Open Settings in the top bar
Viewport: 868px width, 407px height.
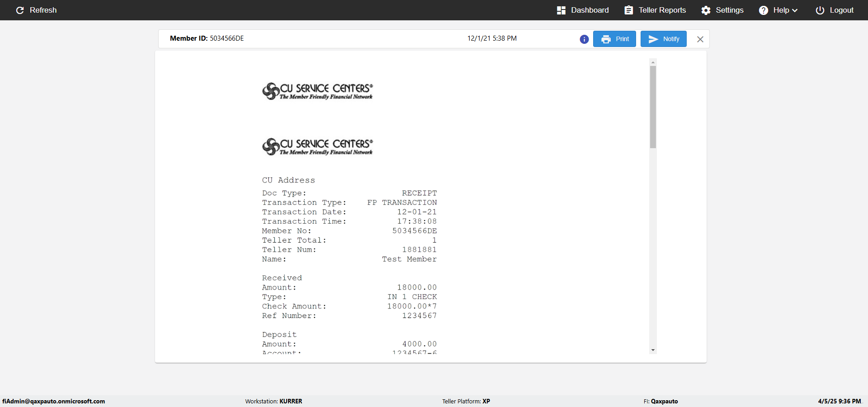[x=722, y=10]
